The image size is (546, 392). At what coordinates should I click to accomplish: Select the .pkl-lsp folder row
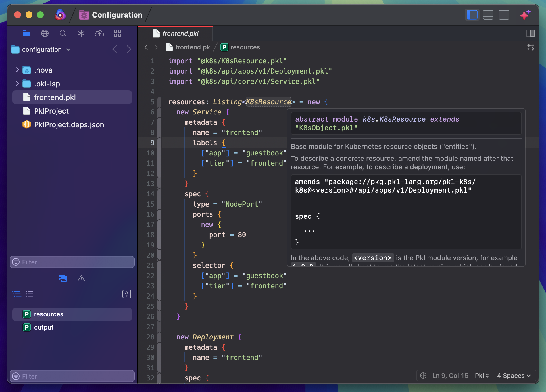(72, 84)
